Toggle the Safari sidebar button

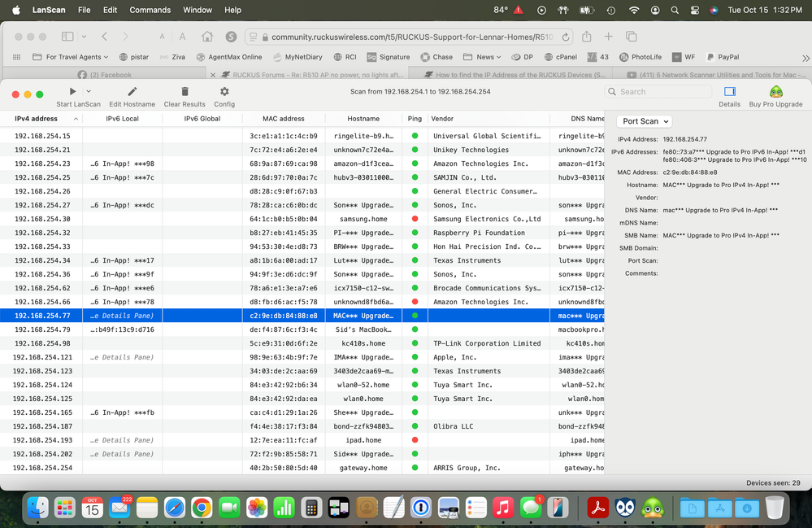pyautogui.click(x=67, y=37)
